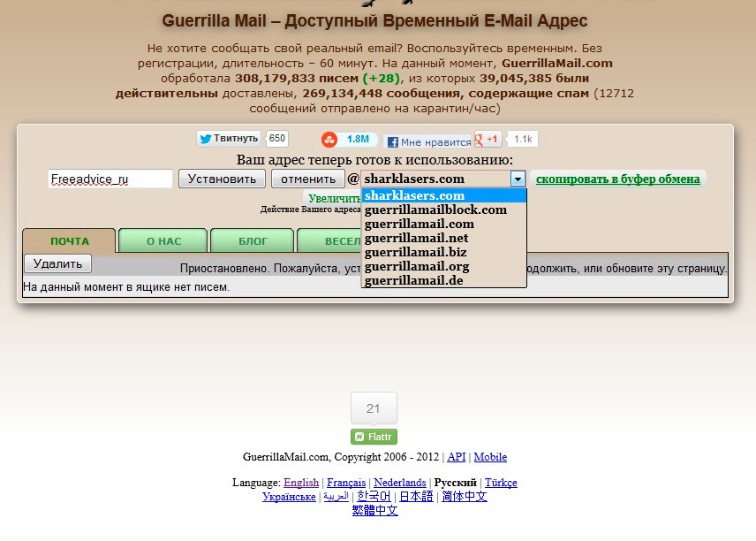The width and height of the screenshot is (756, 541).
Task: Switch language to Türkçe
Action: (x=501, y=482)
